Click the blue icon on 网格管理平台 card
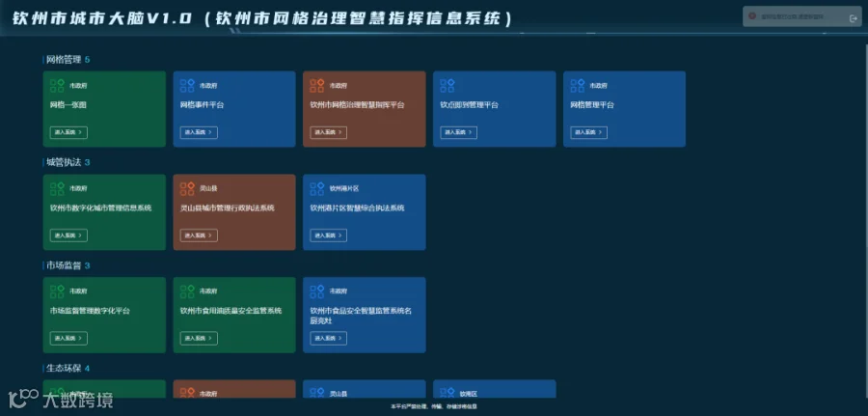868x416 pixels. click(578, 85)
